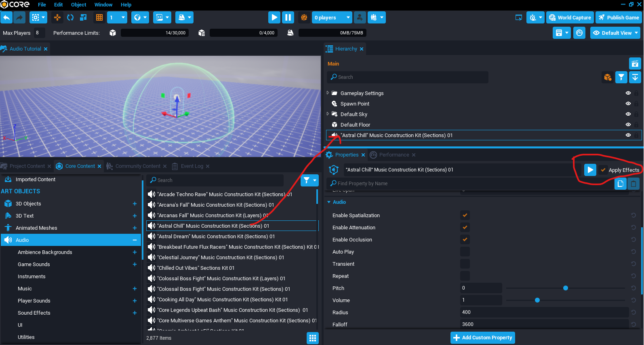The image size is (644, 345).
Task: Click the Hierarchy collapse-all download arrow icon
Action: [x=635, y=77]
